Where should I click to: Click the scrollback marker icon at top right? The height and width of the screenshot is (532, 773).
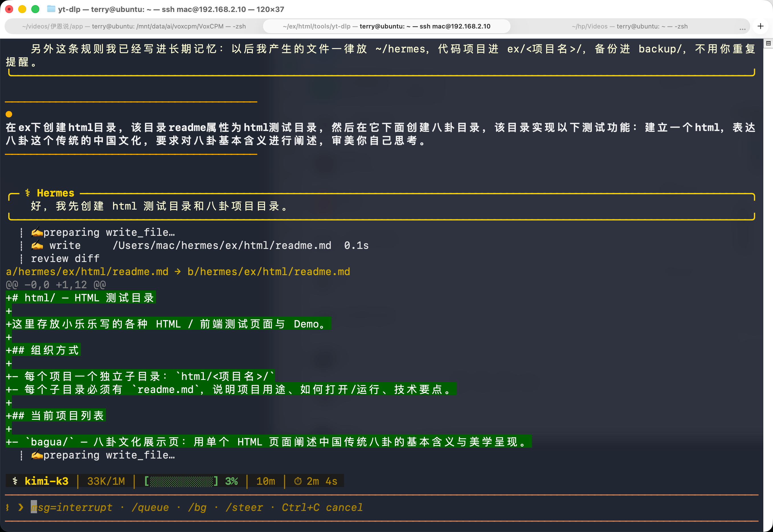click(x=768, y=43)
